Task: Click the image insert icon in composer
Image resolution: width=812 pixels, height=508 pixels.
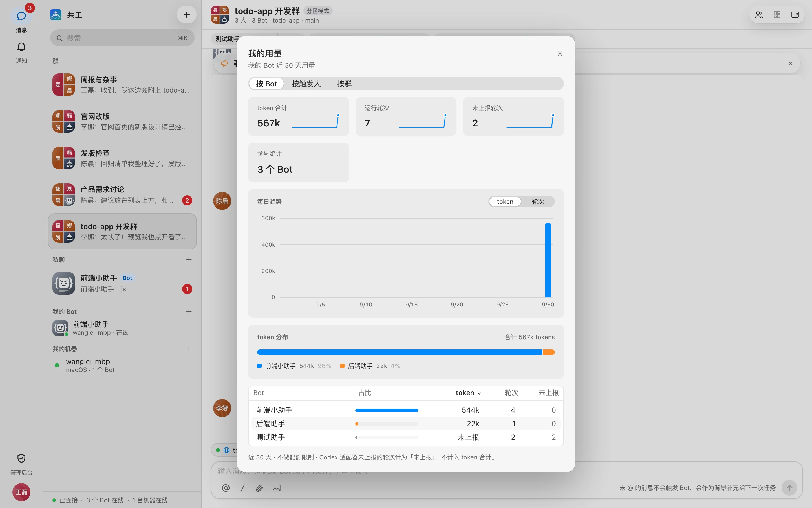Action: 277,488
